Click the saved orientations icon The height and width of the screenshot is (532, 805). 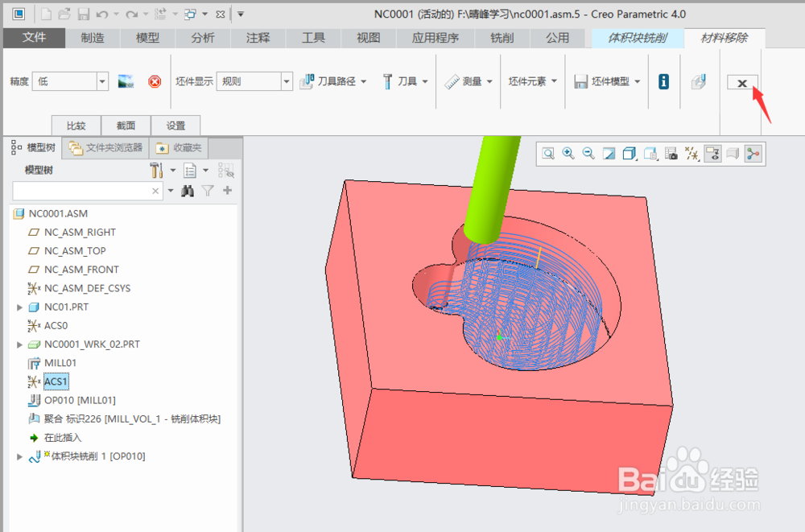pos(650,154)
